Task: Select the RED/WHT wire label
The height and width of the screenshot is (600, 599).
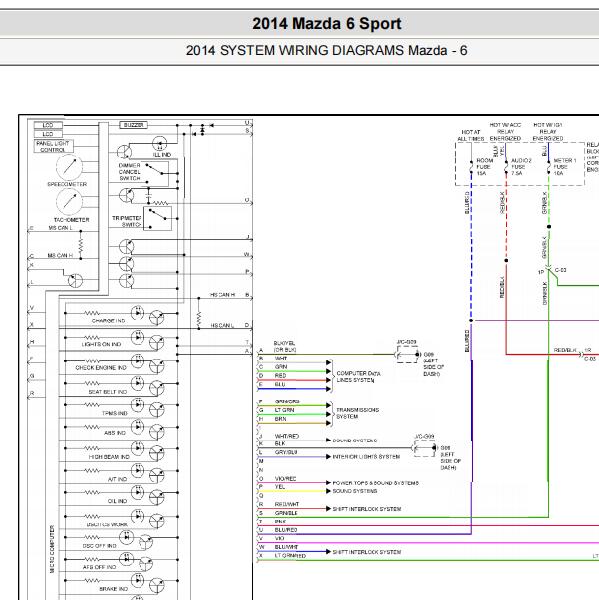Action: pos(287,504)
